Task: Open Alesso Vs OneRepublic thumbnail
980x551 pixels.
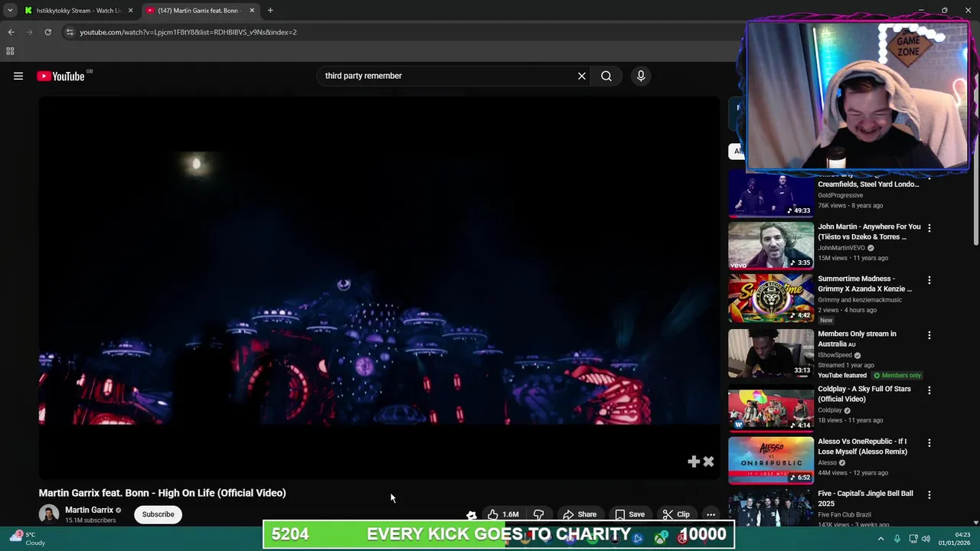Action: tap(771, 461)
